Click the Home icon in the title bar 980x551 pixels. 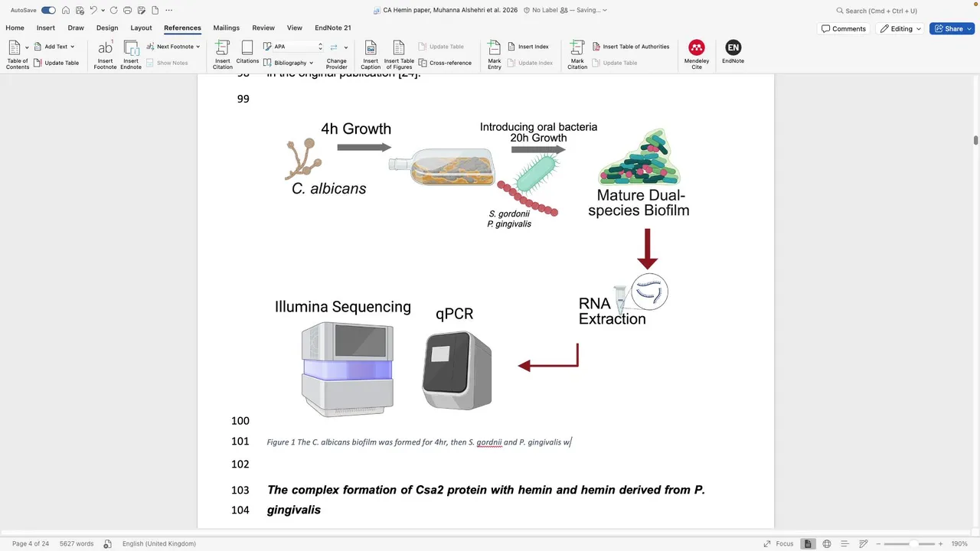pyautogui.click(x=66, y=11)
